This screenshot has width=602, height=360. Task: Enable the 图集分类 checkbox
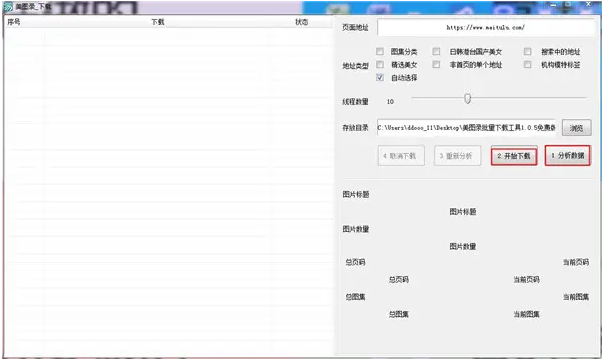point(380,51)
